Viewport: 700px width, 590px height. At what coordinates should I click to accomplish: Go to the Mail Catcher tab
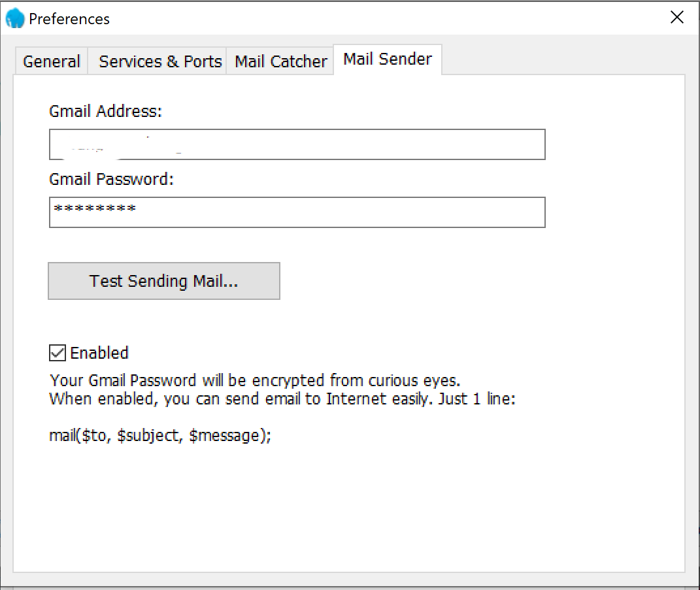280,61
